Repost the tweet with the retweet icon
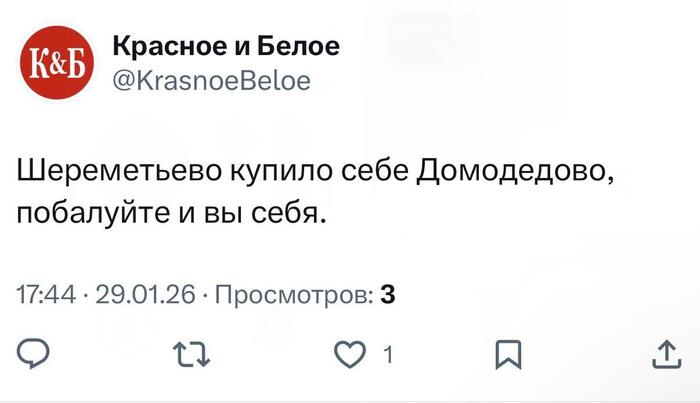 185,355
